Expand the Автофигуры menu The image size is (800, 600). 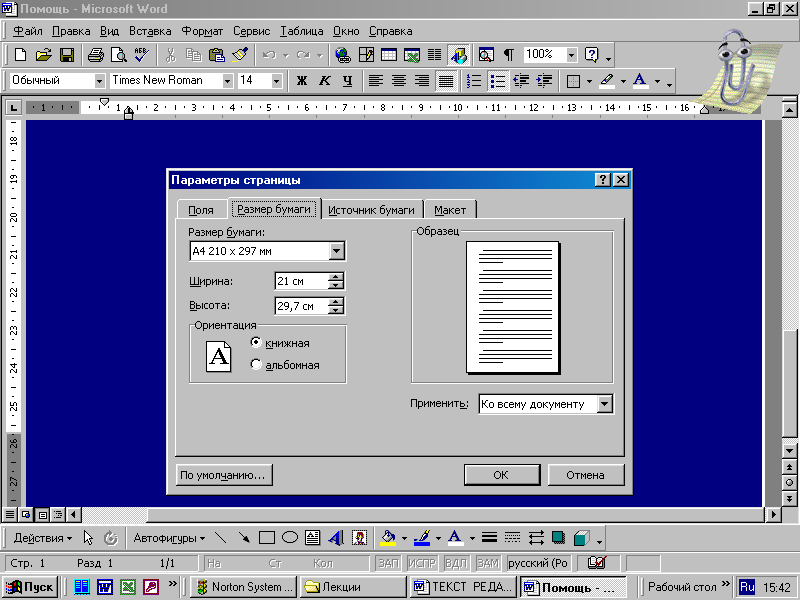[169, 538]
